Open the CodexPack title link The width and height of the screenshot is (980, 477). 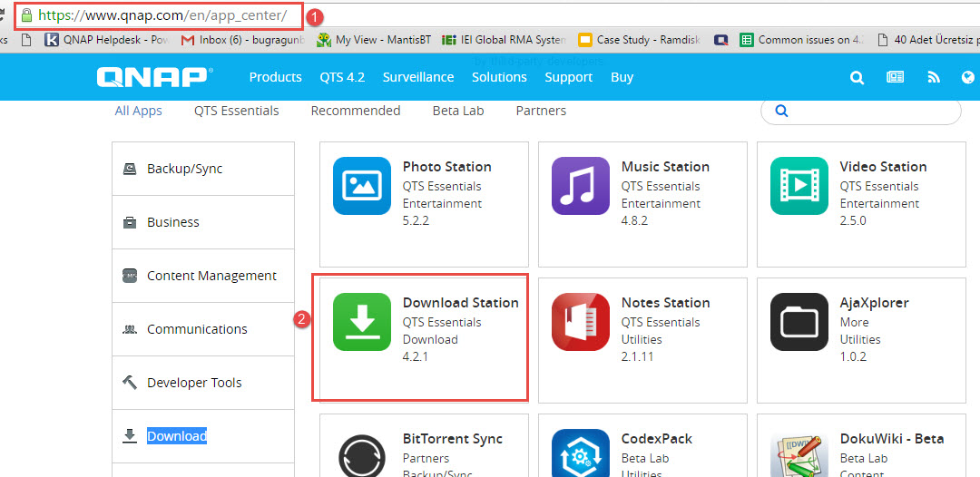[x=657, y=439]
